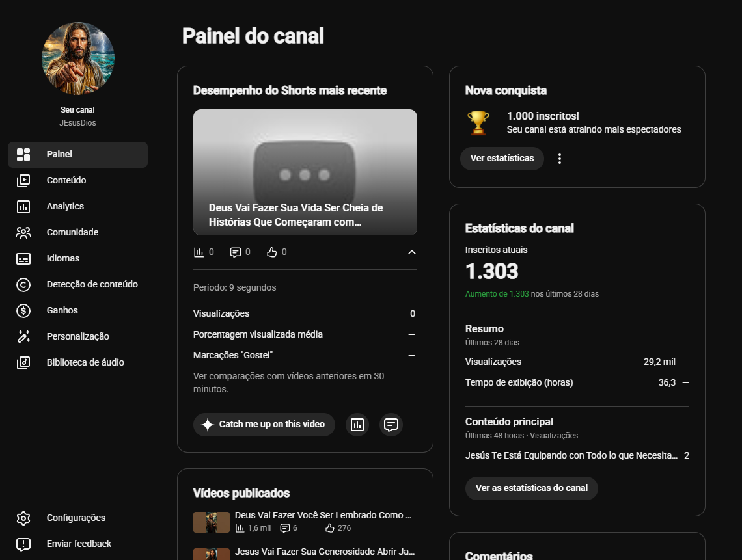The width and height of the screenshot is (742, 560).
Task: Open Conteúdo from the sidebar icon
Action: tap(23, 181)
